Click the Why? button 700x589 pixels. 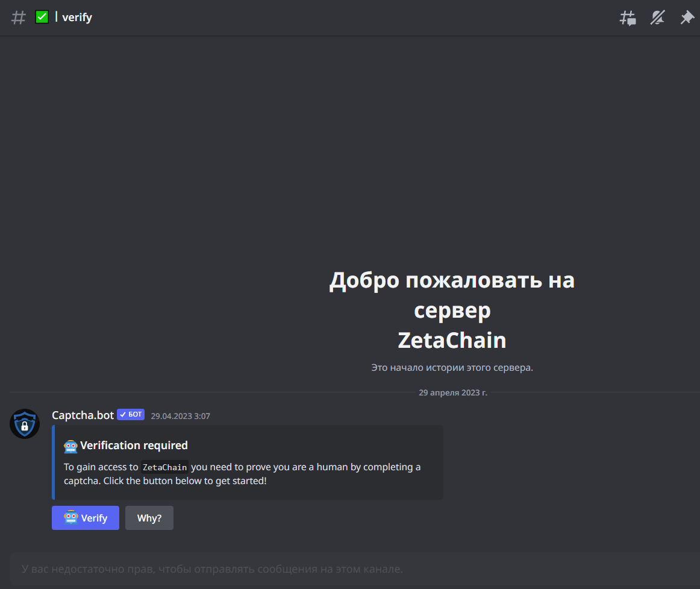tap(149, 518)
